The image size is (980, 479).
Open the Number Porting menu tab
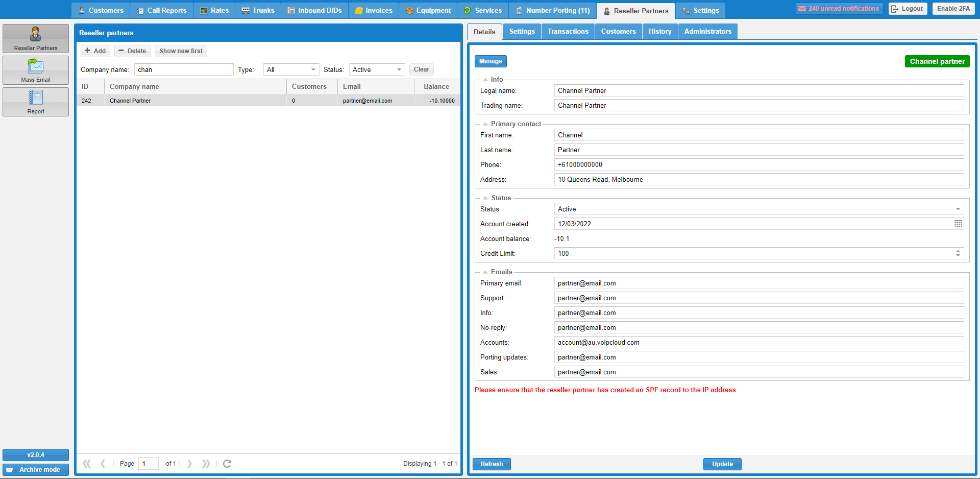[x=552, y=10]
